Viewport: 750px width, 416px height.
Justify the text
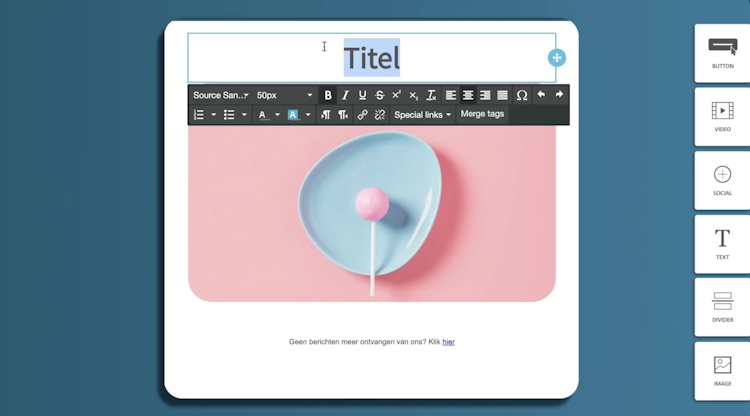click(502, 95)
